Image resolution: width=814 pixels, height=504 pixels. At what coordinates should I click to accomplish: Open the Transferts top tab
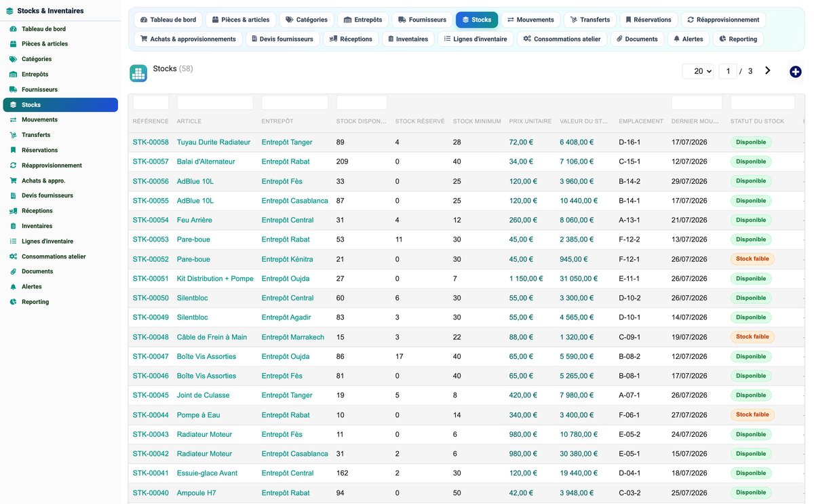coord(590,20)
